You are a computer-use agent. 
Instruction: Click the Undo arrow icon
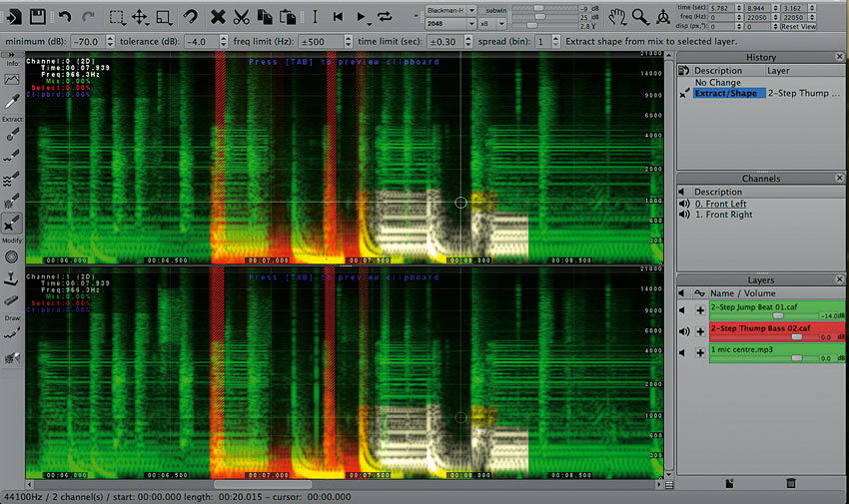[x=65, y=16]
